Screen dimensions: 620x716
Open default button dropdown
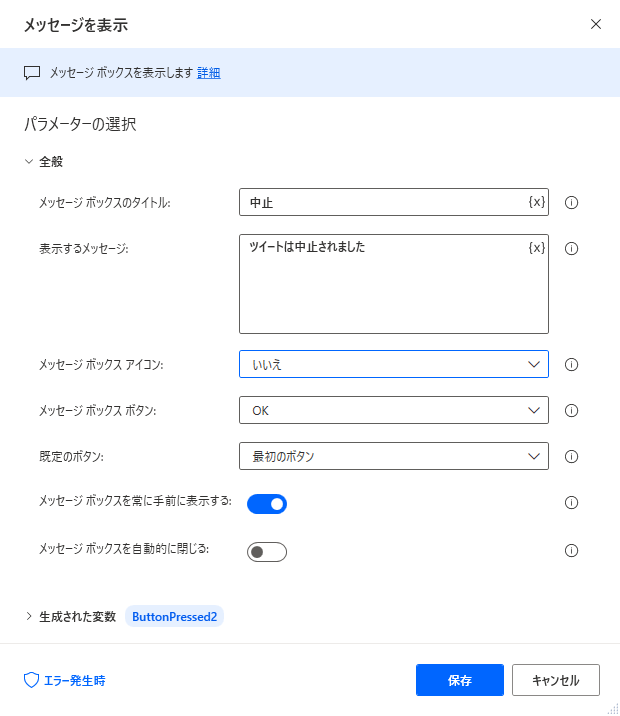[x=394, y=456]
